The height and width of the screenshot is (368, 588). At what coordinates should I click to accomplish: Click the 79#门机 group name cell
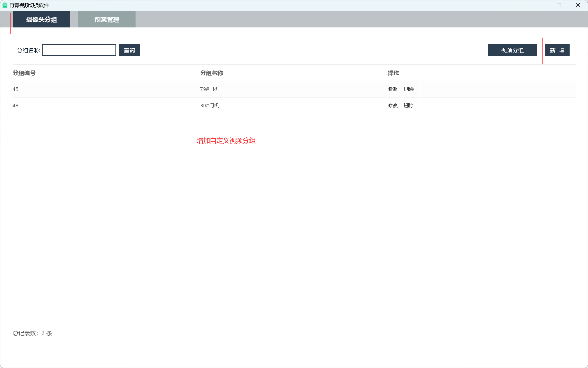point(210,89)
